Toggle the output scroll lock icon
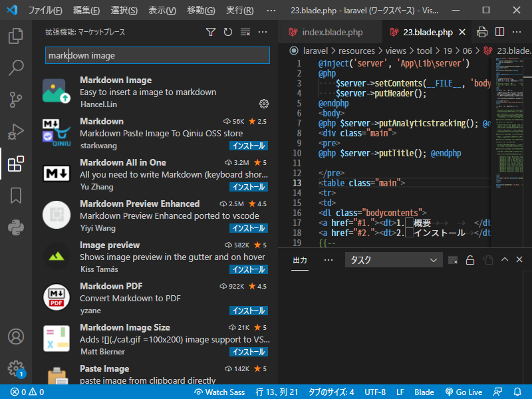Viewport: 532px width, 399px height. 470,260
